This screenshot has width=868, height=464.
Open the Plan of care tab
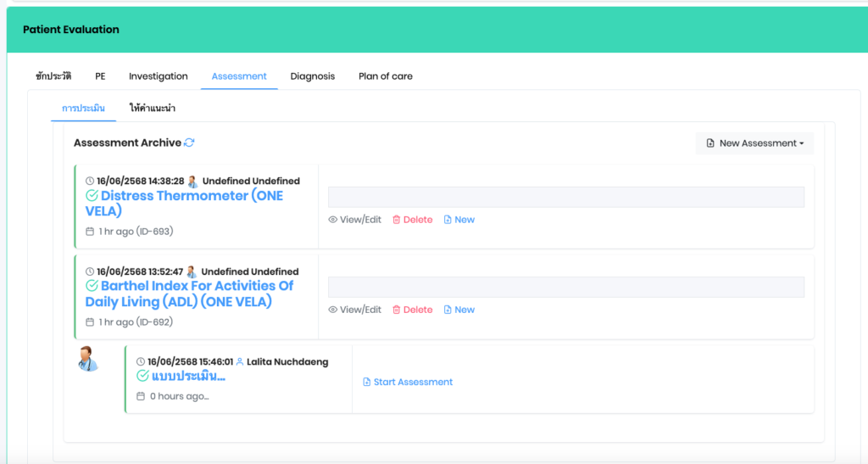point(385,76)
